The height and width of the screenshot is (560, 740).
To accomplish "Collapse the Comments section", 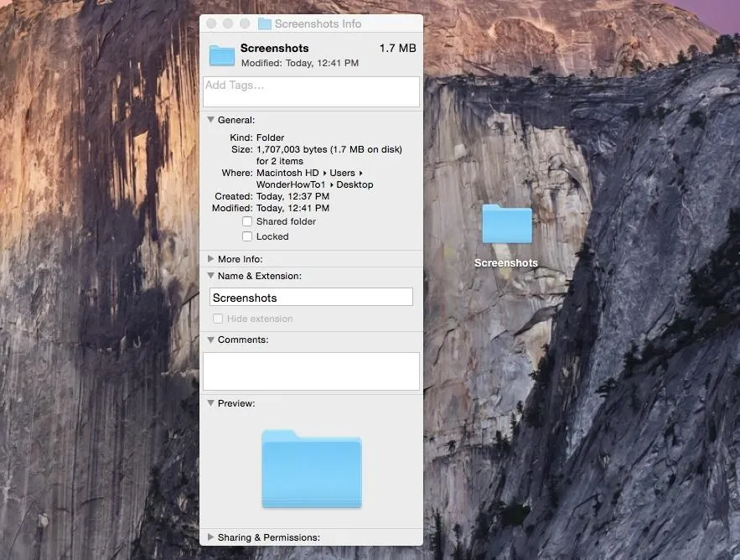I will [x=210, y=340].
